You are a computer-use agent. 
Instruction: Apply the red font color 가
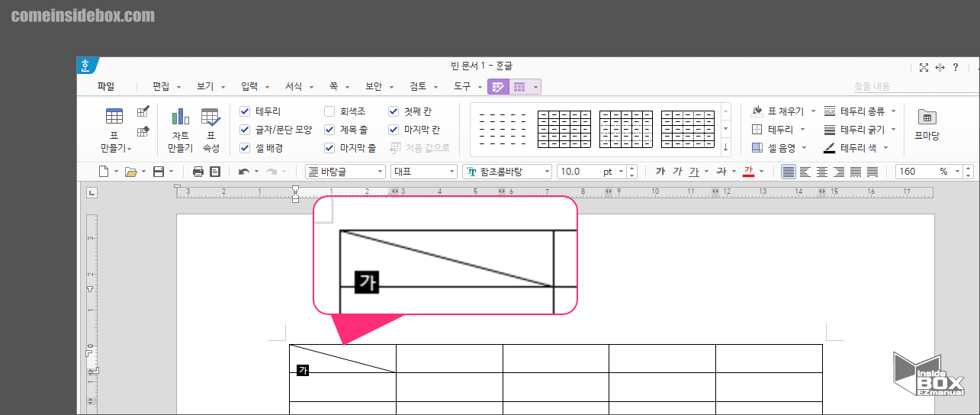748,172
